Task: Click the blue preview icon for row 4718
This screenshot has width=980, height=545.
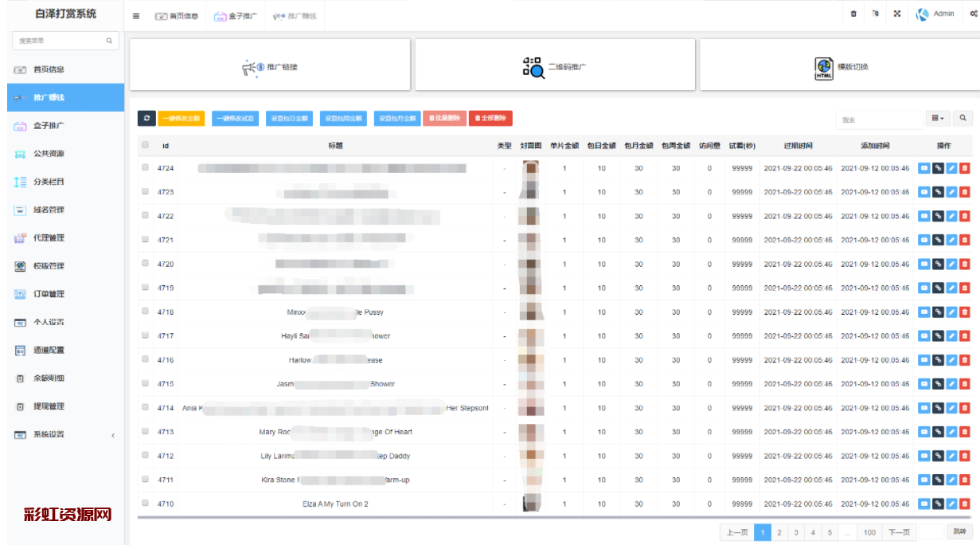Action: [x=924, y=312]
